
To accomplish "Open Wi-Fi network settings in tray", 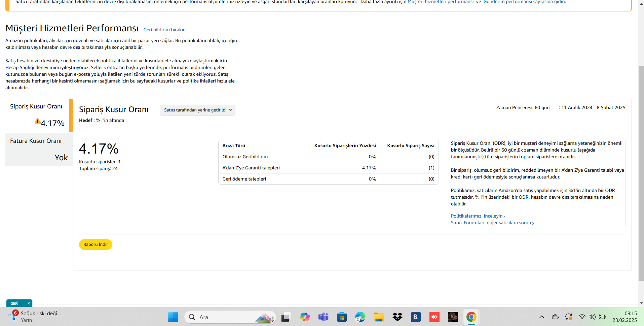I will coord(582,317).
